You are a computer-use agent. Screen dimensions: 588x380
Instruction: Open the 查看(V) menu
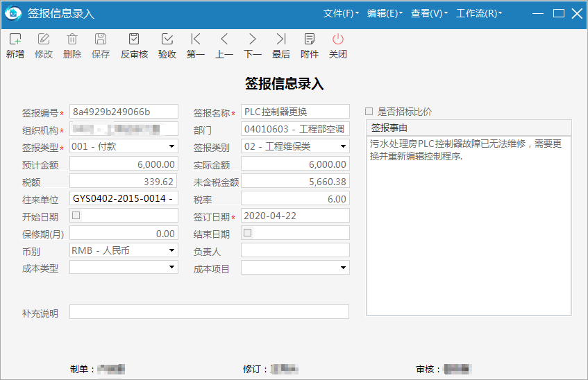coord(429,13)
